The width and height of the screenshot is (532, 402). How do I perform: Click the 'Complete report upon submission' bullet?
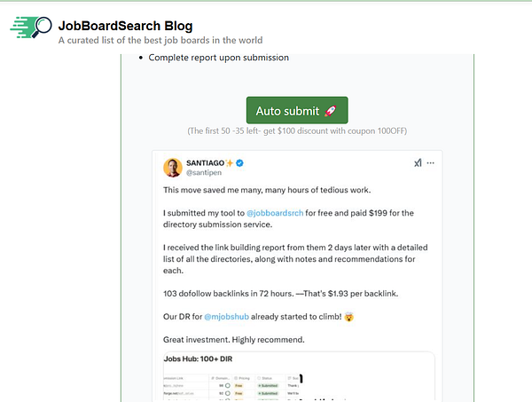218,58
